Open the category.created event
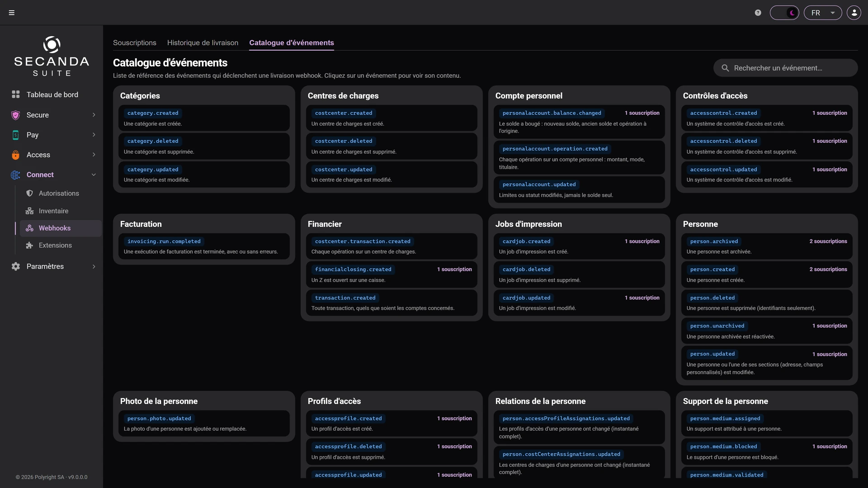Viewport: 868px width, 488px height. pos(204,118)
